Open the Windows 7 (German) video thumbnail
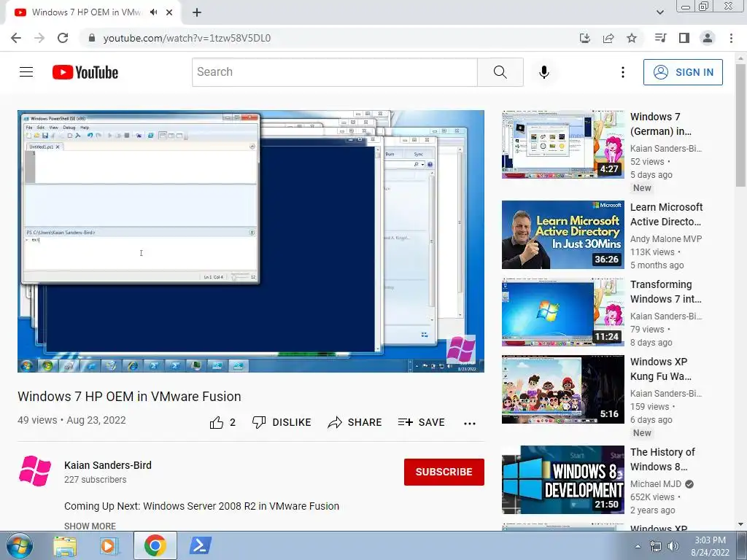Viewport: 747px width, 560px height. pyautogui.click(x=562, y=144)
